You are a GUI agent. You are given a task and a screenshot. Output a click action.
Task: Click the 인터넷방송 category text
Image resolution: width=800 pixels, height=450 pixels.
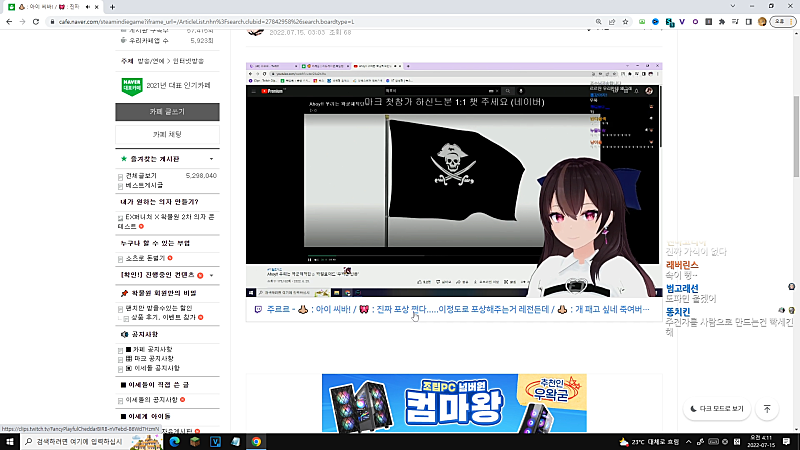point(188,61)
